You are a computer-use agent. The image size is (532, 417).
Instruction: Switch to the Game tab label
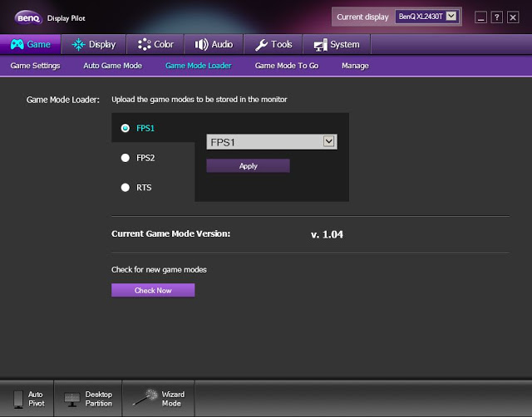pyautogui.click(x=39, y=44)
